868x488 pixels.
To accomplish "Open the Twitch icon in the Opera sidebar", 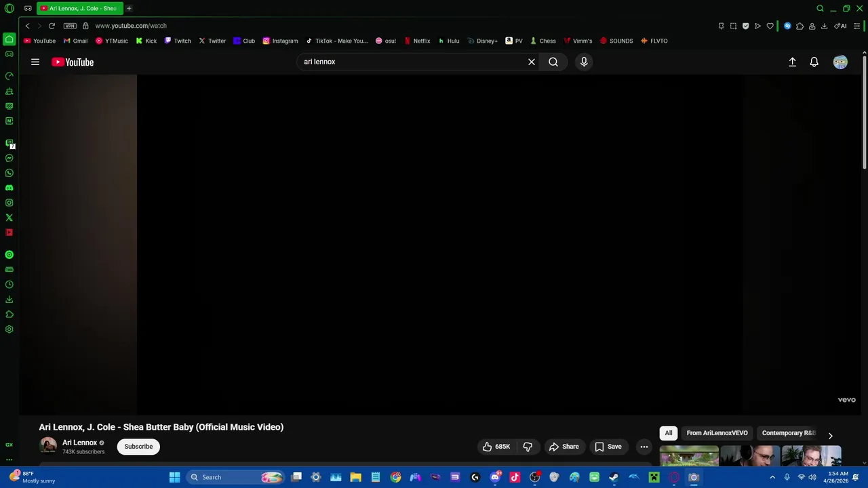I will (x=9, y=143).
